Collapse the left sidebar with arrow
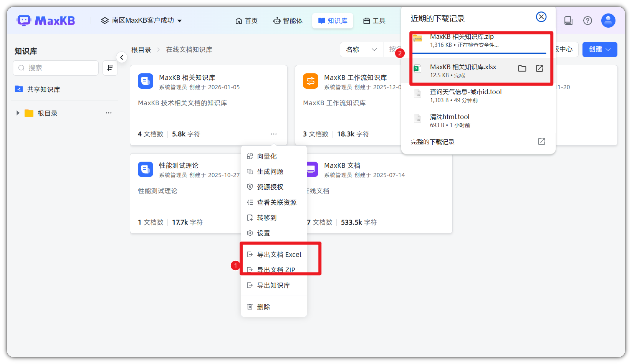Image resolution: width=632 pixels, height=364 pixels. pos(122,58)
